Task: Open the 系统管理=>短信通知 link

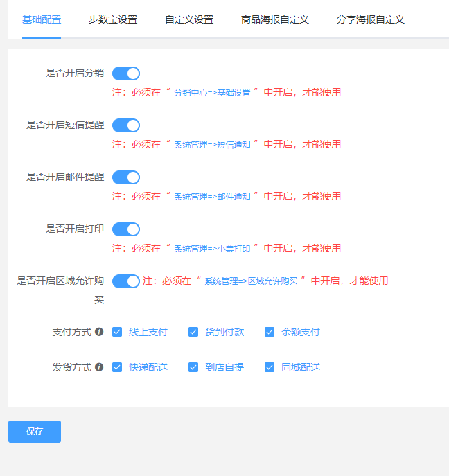Action: 212,145
